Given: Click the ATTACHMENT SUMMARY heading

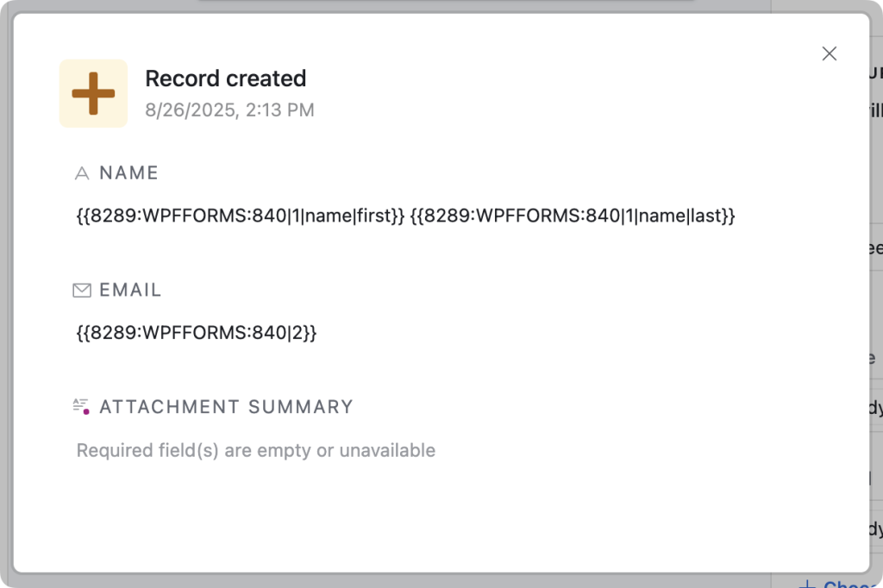Looking at the screenshot, I should [x=226, y=406].
